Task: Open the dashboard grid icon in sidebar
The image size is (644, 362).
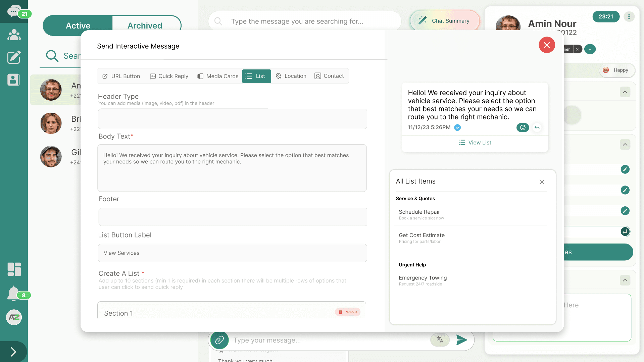Action: [x=14, y=269]
